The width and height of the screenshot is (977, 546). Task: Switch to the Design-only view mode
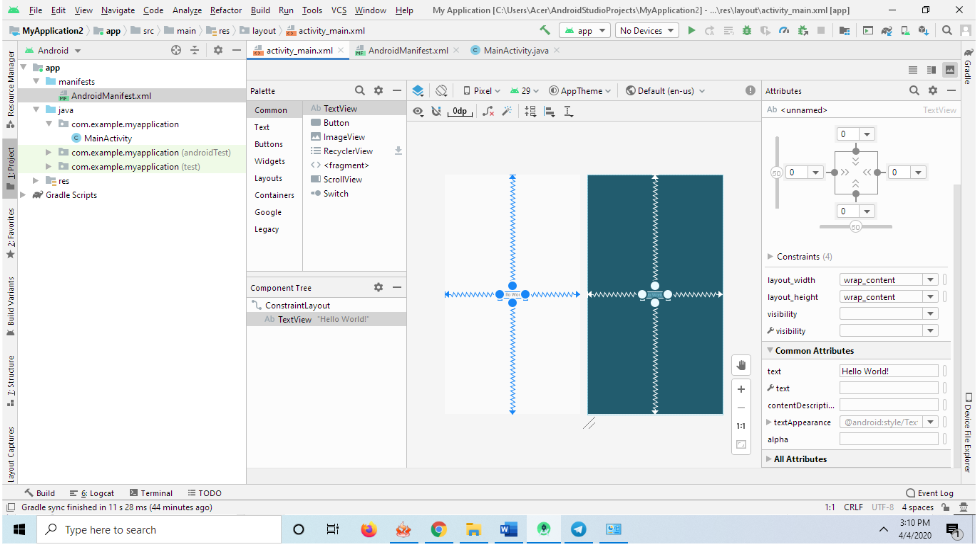pos(949,70)
